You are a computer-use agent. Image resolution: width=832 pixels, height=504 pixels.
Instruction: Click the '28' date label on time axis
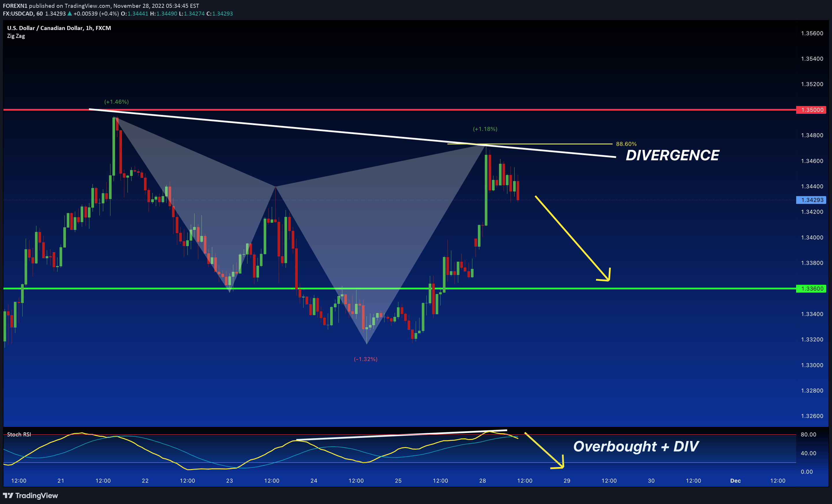pyautogui.click(x=482, y=481)
